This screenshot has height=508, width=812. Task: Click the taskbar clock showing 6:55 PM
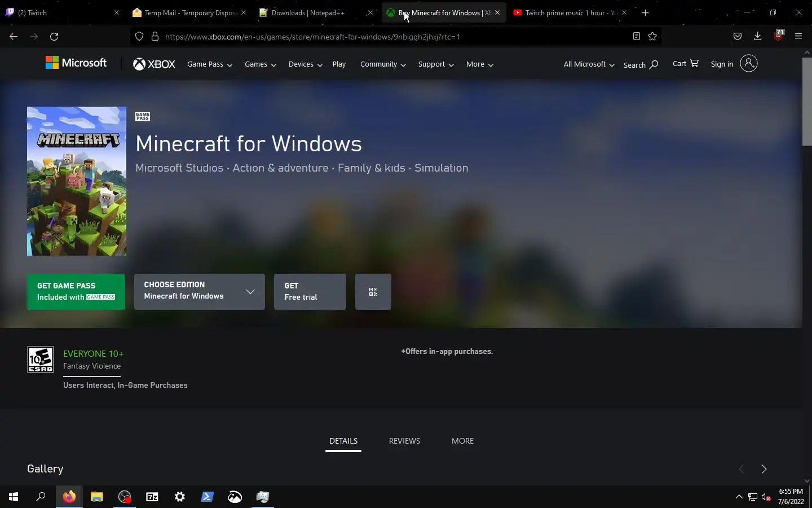click(791, 497)
